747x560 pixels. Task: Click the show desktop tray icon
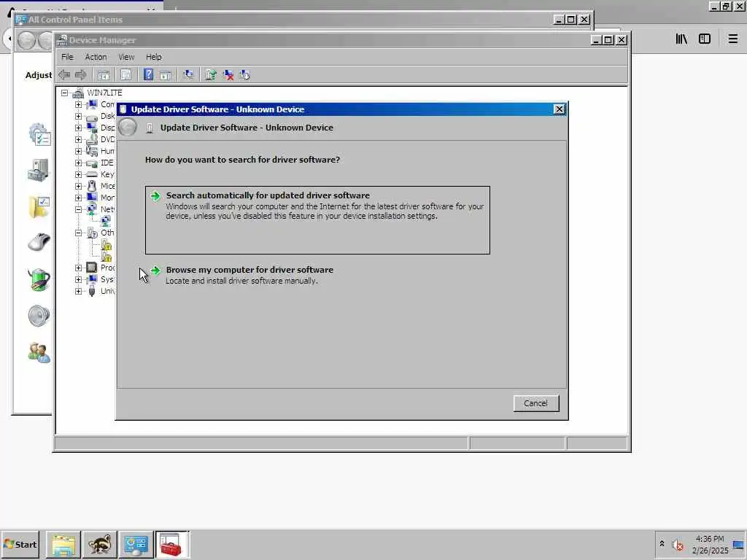pos(739,544)
